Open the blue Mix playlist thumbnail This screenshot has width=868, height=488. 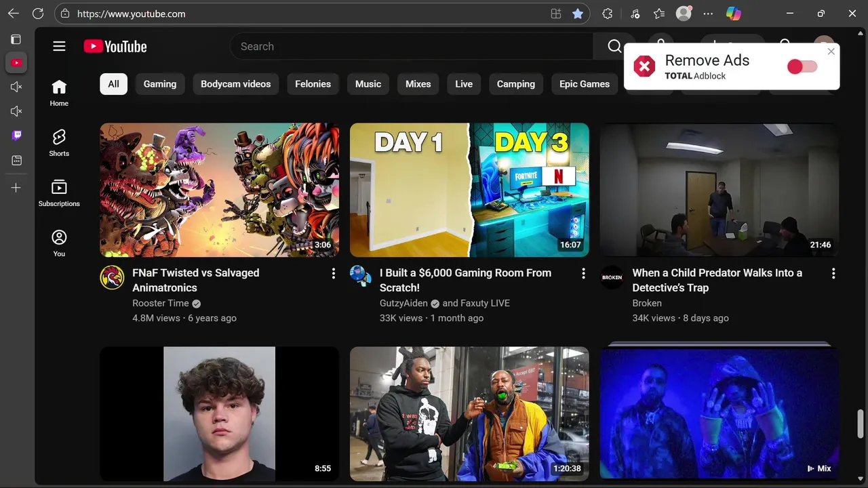coord(719,413)
